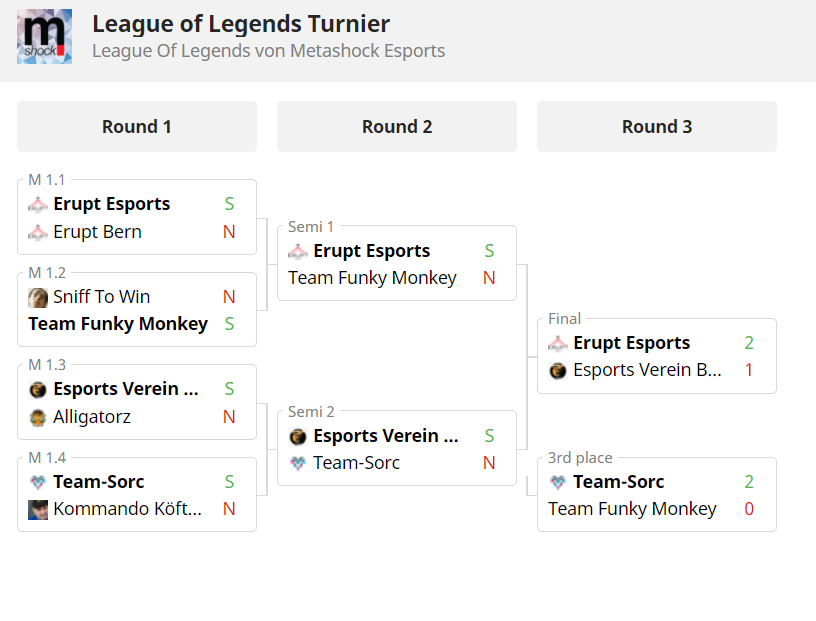Open the League of Legends Turnier title
816x621 pixels.
(241, 24)
